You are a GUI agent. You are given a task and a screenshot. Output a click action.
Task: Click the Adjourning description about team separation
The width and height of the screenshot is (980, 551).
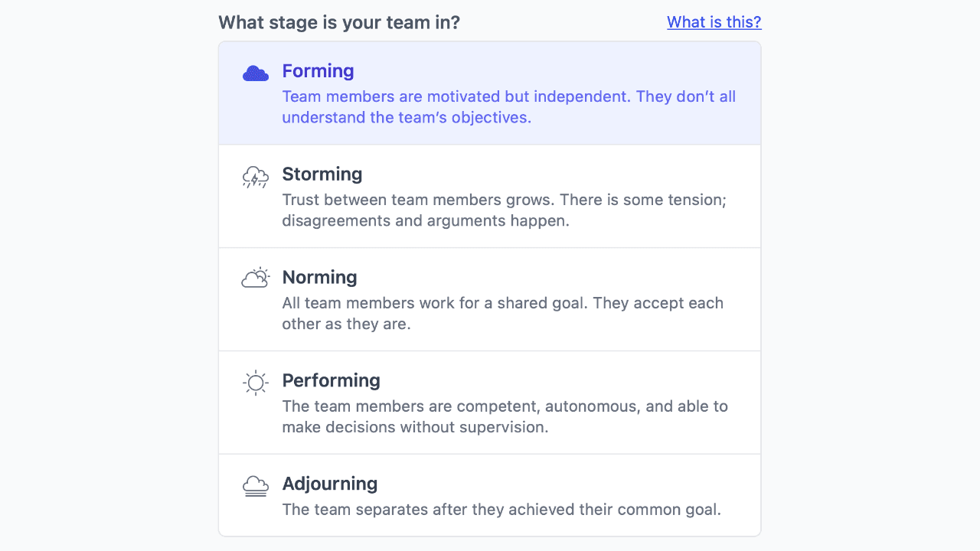click(x=500, y=509)
